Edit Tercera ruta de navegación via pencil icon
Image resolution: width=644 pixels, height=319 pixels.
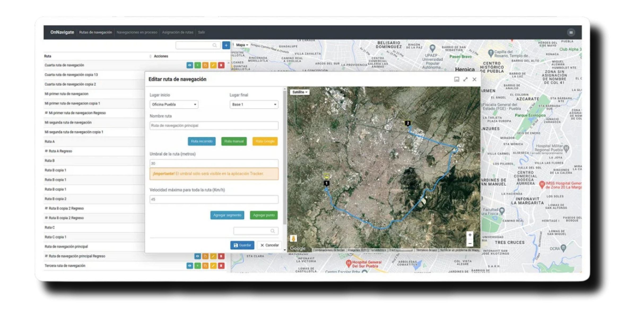click(213, 266)
